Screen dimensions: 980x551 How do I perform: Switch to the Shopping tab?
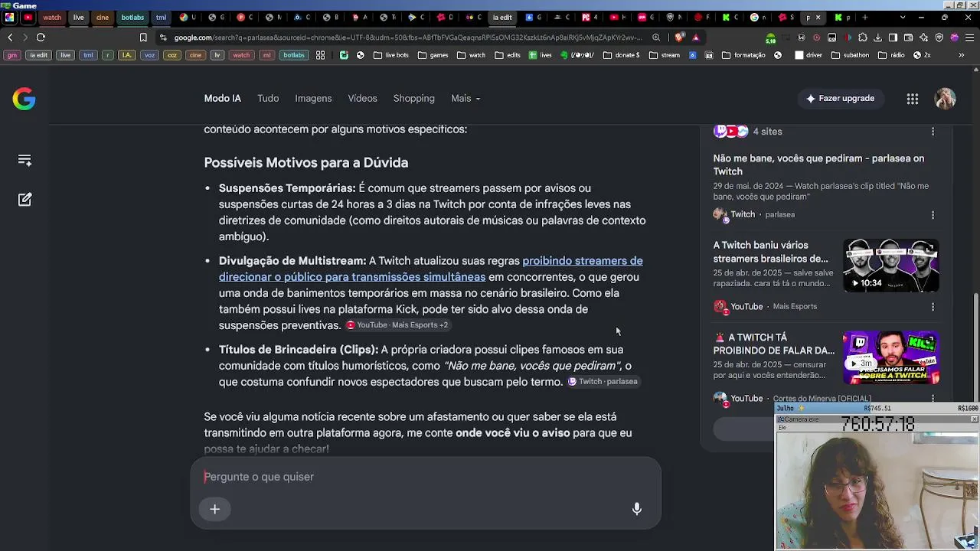tap(413, 99)
